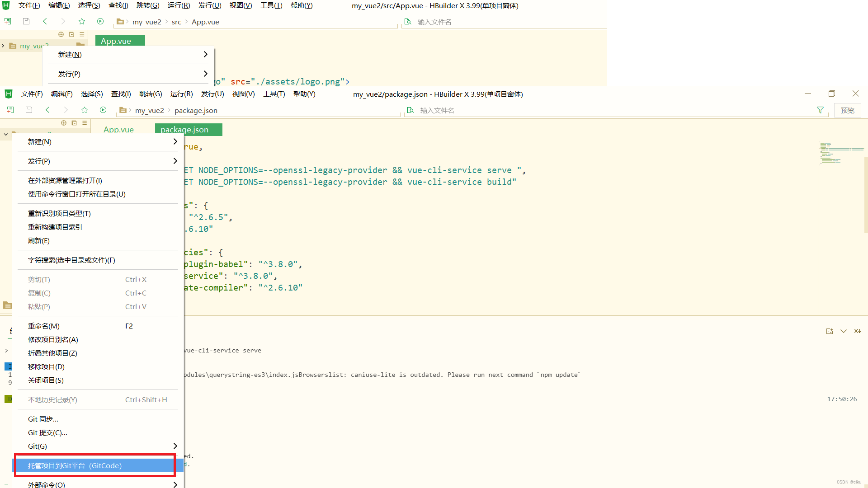
Task: Collapse console with down chevron icon
Action: [844, 331]
